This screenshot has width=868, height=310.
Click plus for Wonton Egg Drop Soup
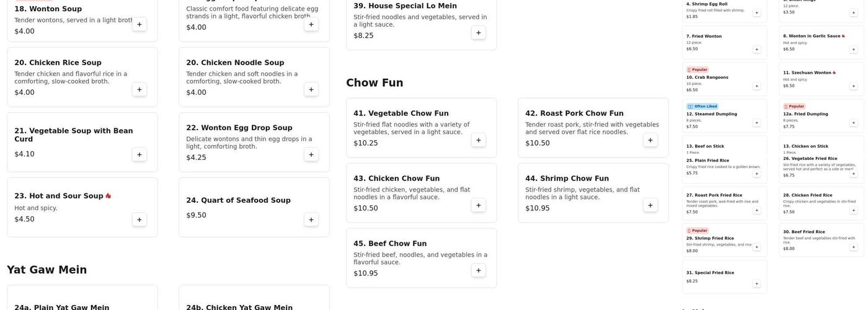311,154
